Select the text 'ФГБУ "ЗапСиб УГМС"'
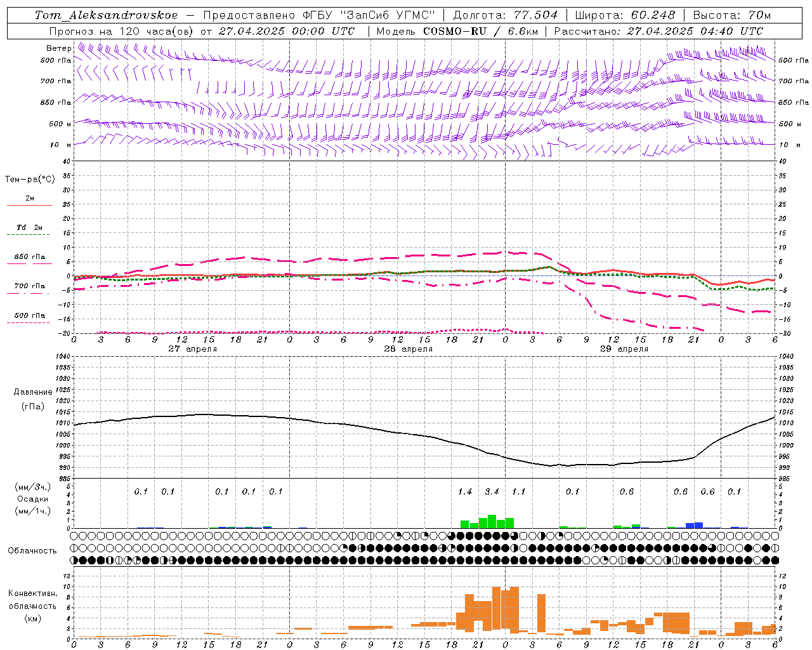This screenshot has width=812, height=650. click(x=370, y=15)
